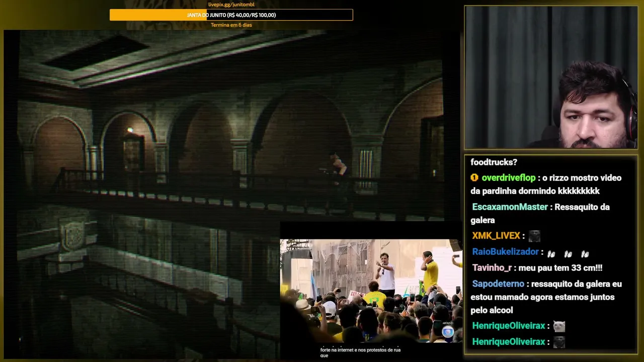This screenshot has width=644, height=362.
Task: Click the JANTA DO JUNITO donation progress bar
Action: pyautogui.click(x=231, y=15)
